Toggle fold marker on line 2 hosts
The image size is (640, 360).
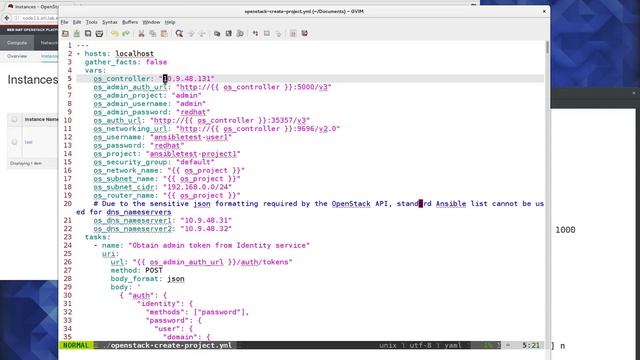coord(78,54)
